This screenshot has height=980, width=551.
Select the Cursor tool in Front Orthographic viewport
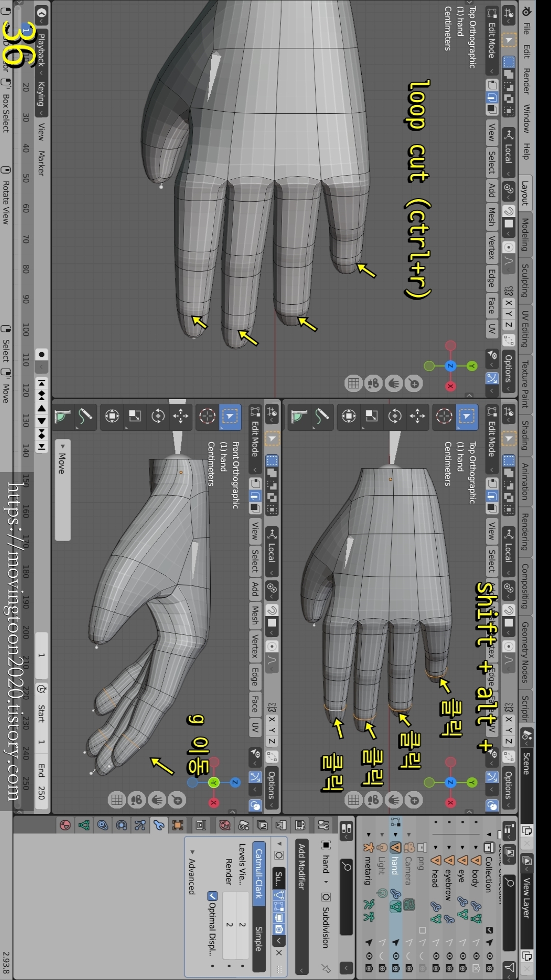[x=207, y=416]
